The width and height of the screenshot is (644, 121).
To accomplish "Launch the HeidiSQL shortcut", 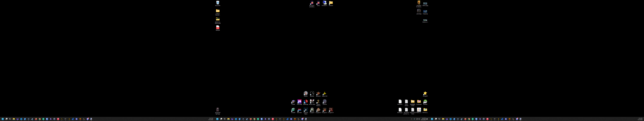I will click(x=425, y=102).
